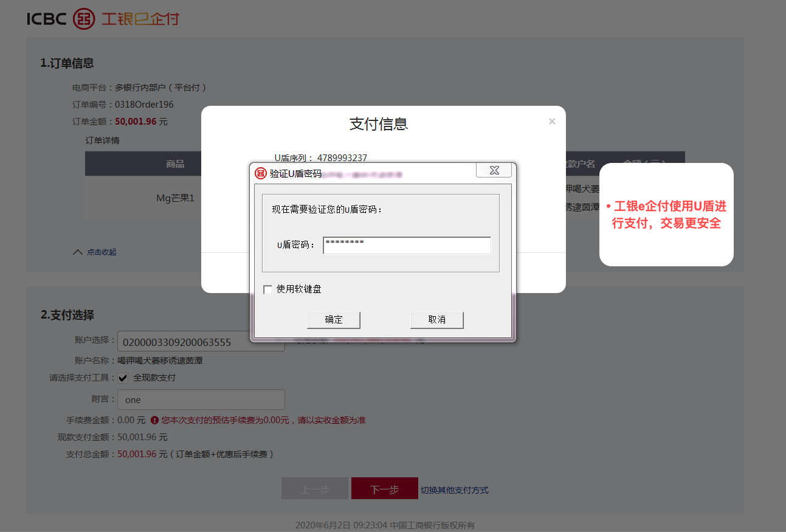
Task: Toggle the 全现款支付 checkbox
Action: (x=123, y=378)
